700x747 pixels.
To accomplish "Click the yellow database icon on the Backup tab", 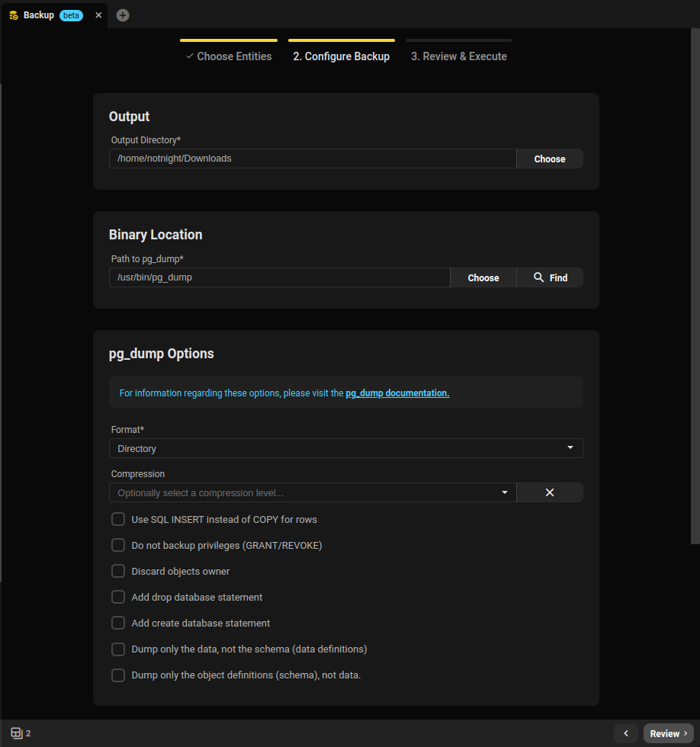I will click(x=13, y=14).
